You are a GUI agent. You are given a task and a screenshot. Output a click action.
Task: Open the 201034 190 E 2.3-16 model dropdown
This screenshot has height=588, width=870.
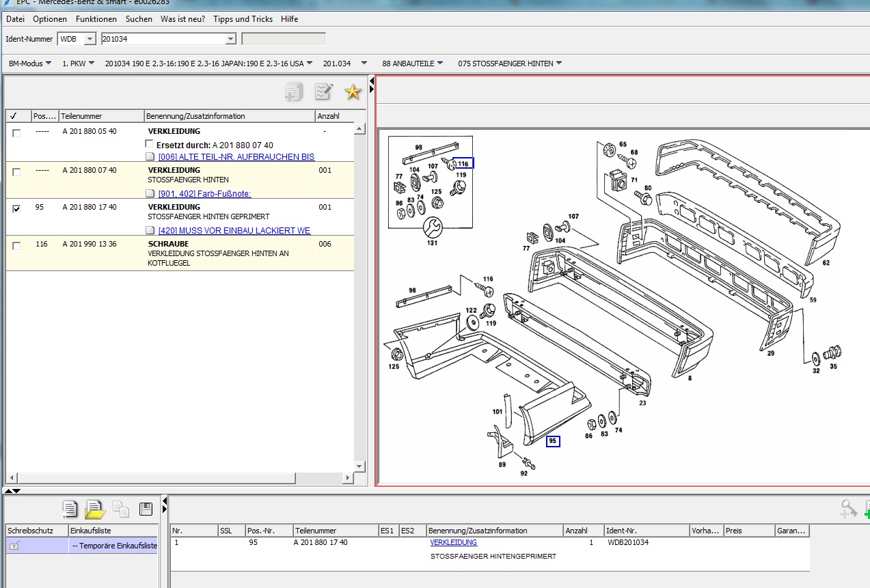[209, 64]
